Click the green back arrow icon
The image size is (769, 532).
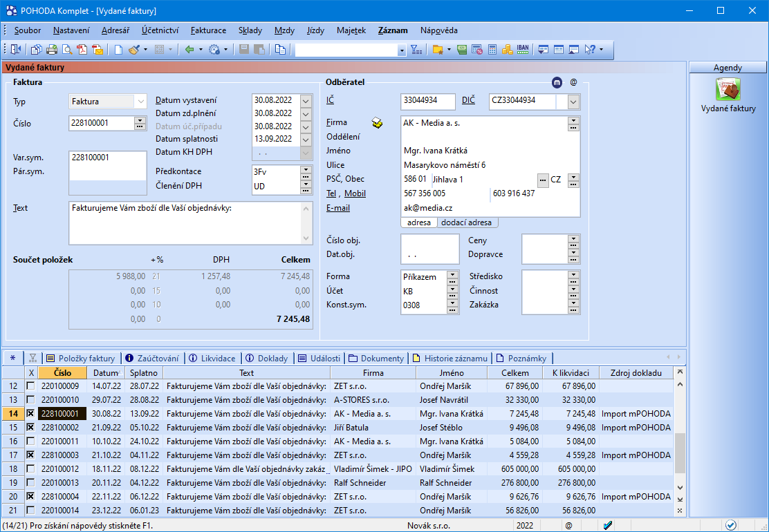[x=189, y=50]
